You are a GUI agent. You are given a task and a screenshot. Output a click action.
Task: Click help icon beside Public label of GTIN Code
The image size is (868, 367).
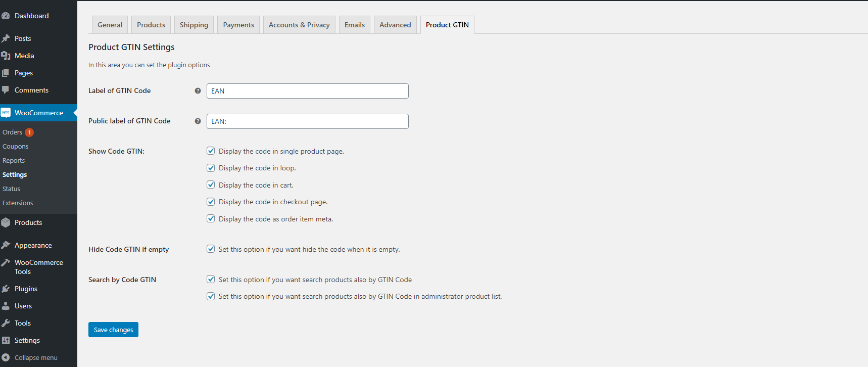(198, 121)
